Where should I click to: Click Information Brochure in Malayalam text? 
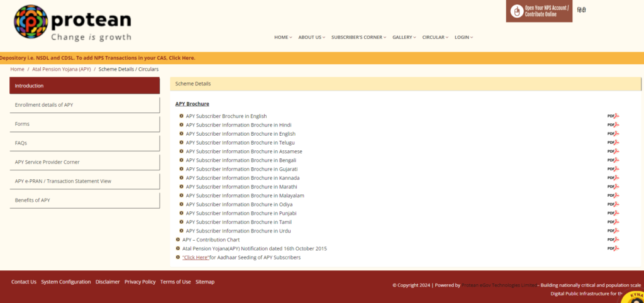click(x=245, y=196)
